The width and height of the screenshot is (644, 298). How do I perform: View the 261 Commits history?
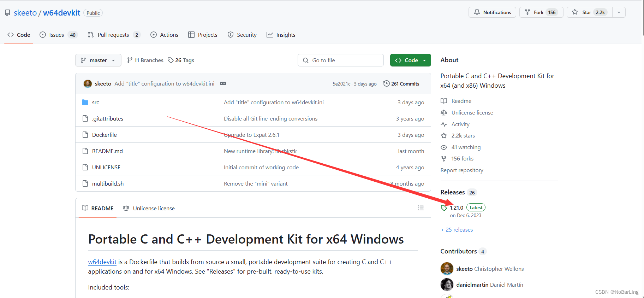tap(401, 84)
